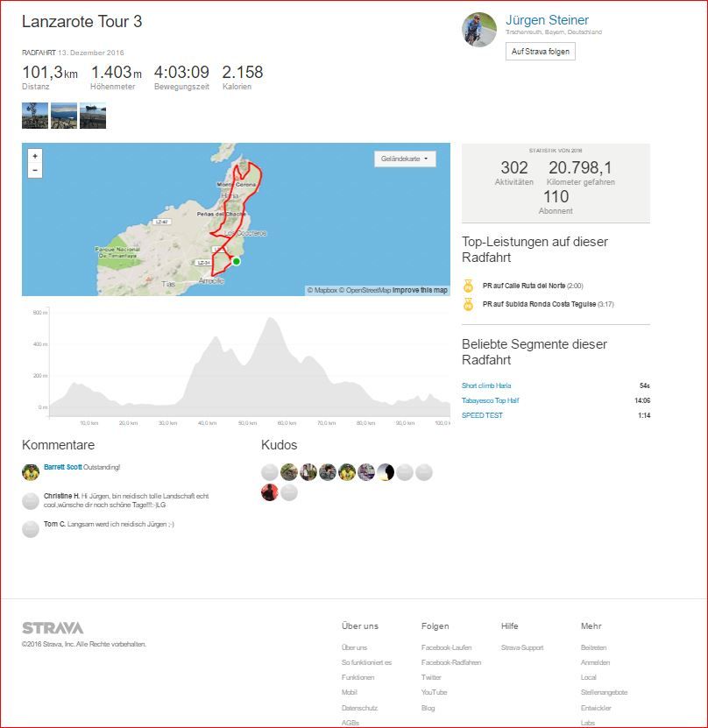This screenshot has height=728, width=708.
Task: Open the Short climb Haria segment
Action: [486, 385]
